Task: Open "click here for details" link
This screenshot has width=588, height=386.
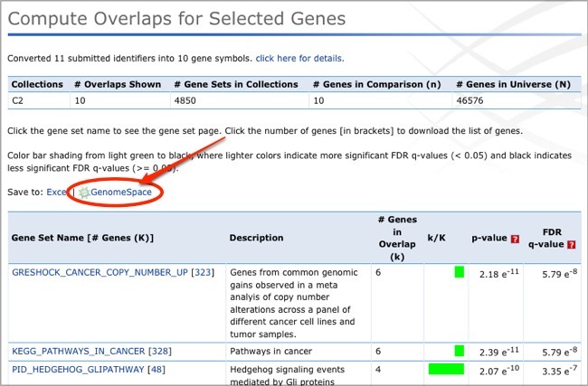Action: 299,59
